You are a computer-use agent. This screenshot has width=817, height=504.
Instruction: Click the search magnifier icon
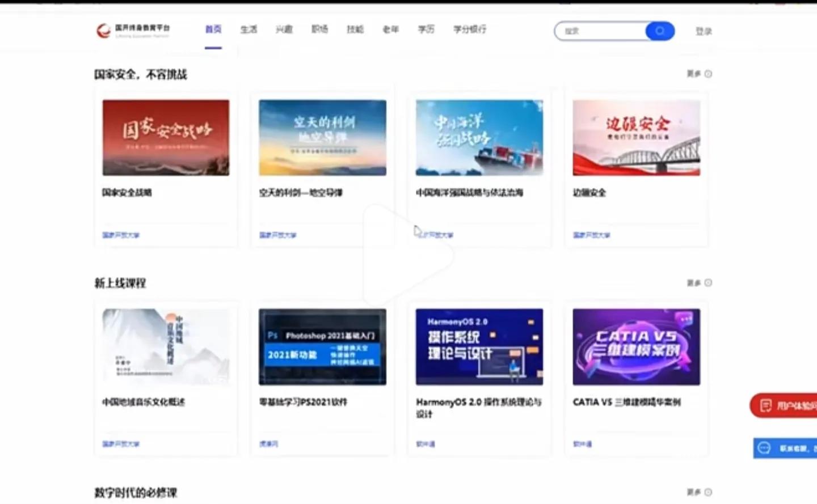pyautogui.click(x=659, y=31)
